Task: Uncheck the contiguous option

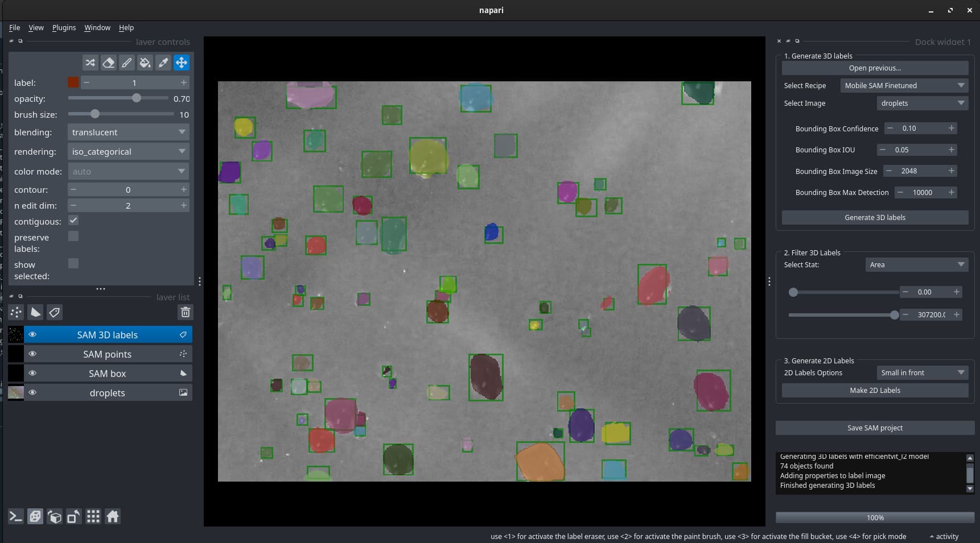Action: 73,220
